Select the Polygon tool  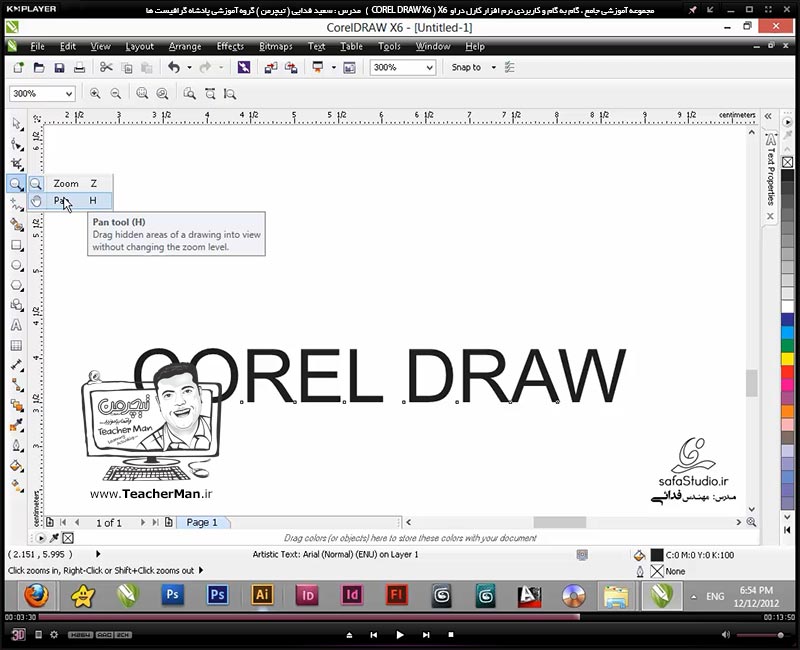click(x=17, y=285)
